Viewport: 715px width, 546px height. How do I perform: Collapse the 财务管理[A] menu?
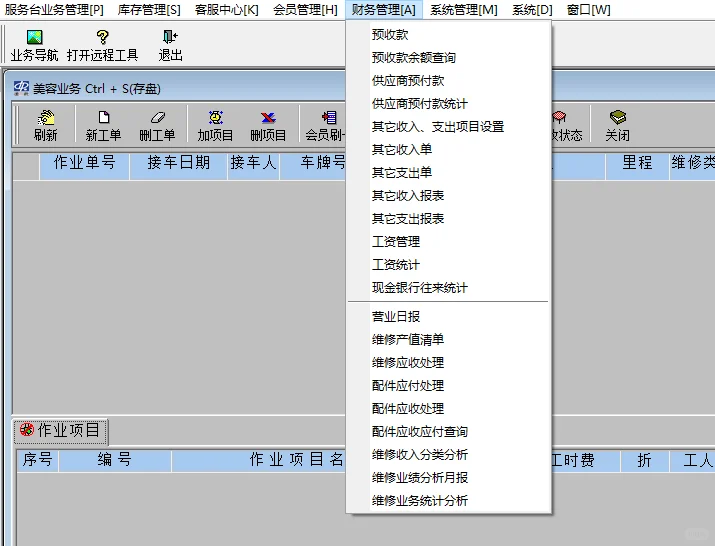point(384,10)
